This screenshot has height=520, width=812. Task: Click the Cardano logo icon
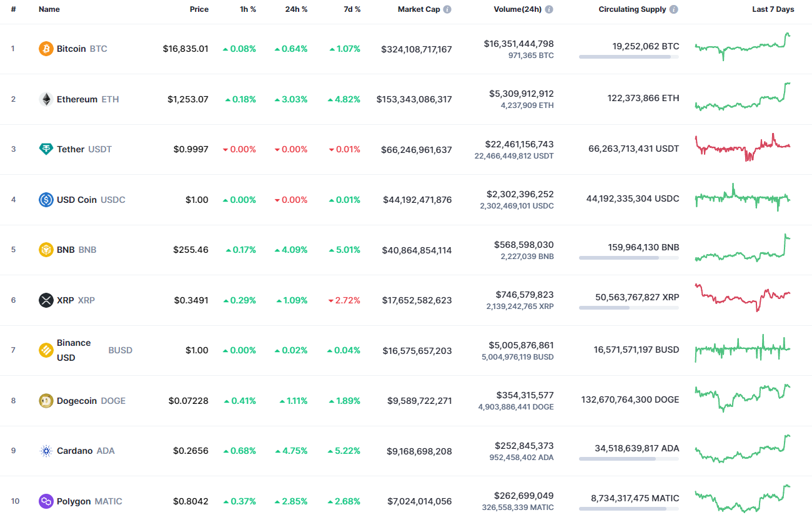(46, 451)
